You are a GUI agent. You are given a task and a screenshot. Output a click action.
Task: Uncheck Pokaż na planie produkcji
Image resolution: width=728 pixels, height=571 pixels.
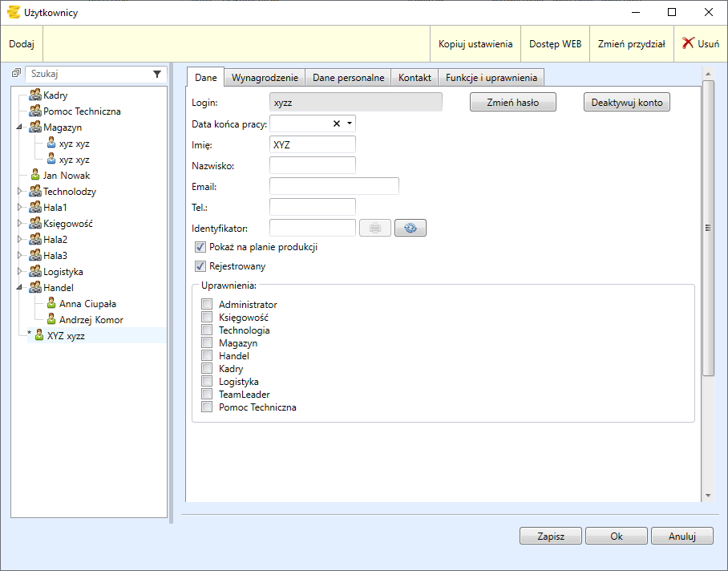click(200, 247)
